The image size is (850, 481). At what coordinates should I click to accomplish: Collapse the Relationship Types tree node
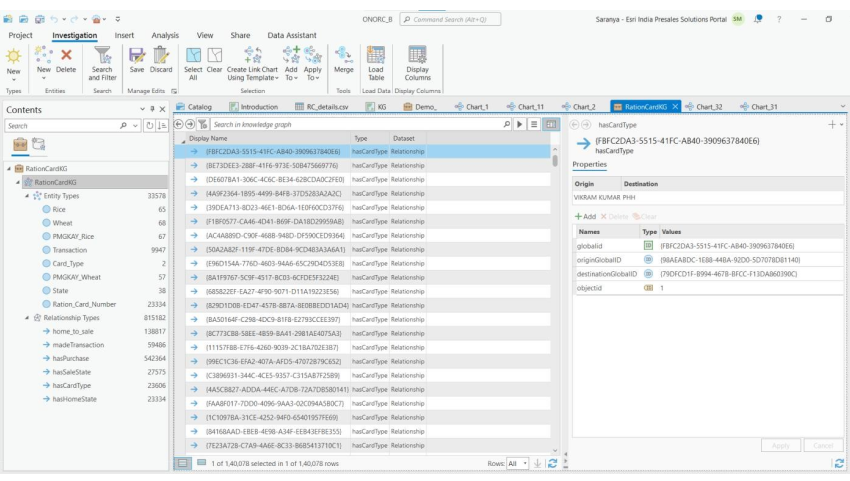pos(28,315)
